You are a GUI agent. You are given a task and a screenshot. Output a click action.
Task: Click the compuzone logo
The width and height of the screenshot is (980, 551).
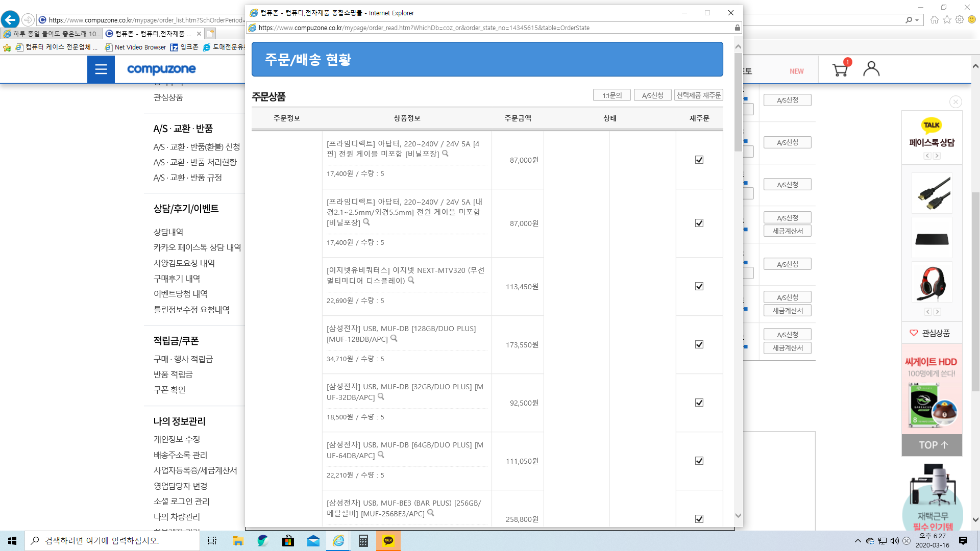[161, 69]
